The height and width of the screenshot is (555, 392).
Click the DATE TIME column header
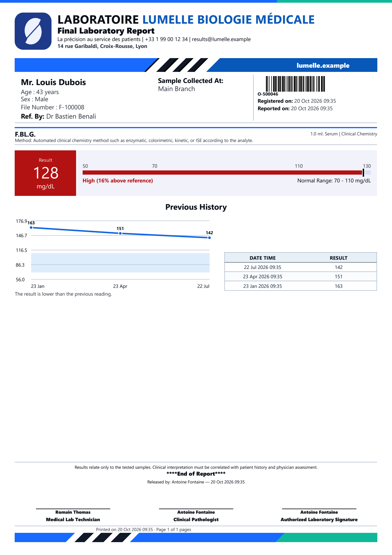coord(263,258)
